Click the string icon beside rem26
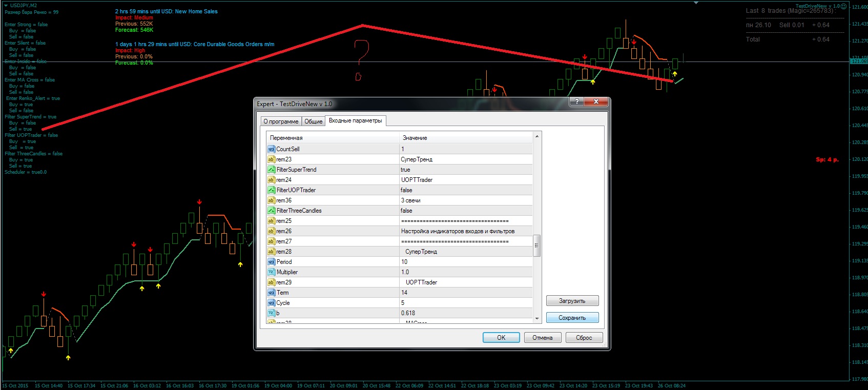The height and width of the screenshot is (390, 868). (271, 231)
